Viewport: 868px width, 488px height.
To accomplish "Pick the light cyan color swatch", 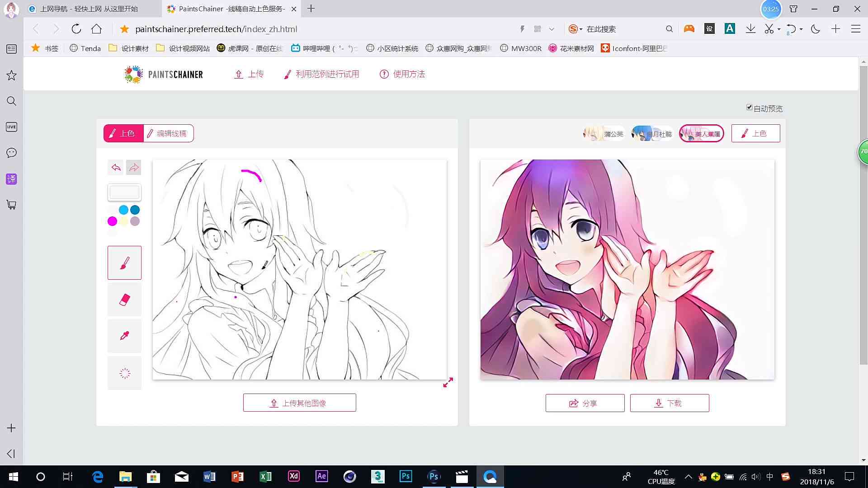I will (x=123, y=210).
